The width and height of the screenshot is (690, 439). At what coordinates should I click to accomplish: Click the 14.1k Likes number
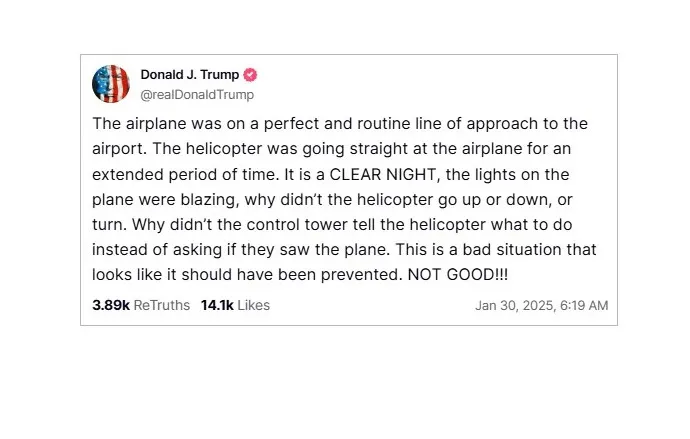[x=217, y=305]
